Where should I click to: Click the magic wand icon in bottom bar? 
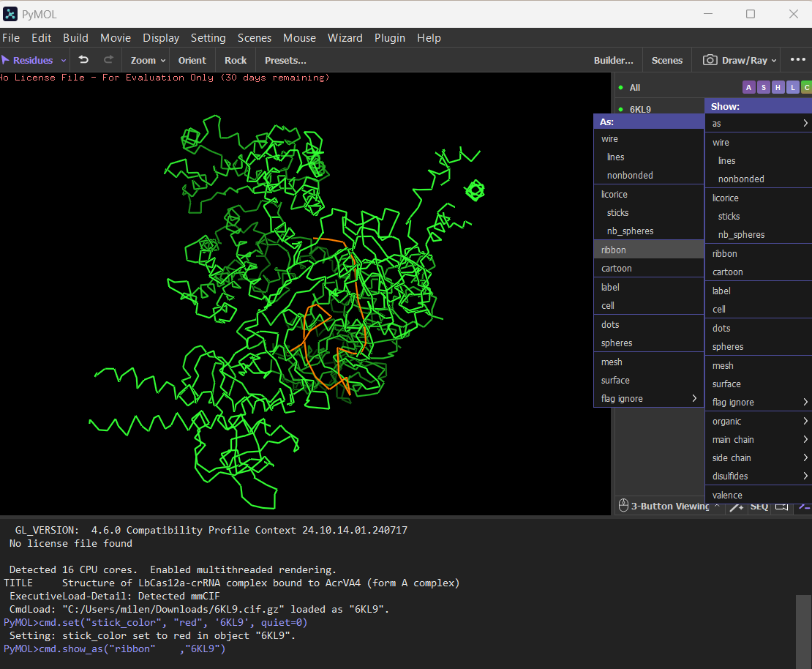click(x=737, y=507)
